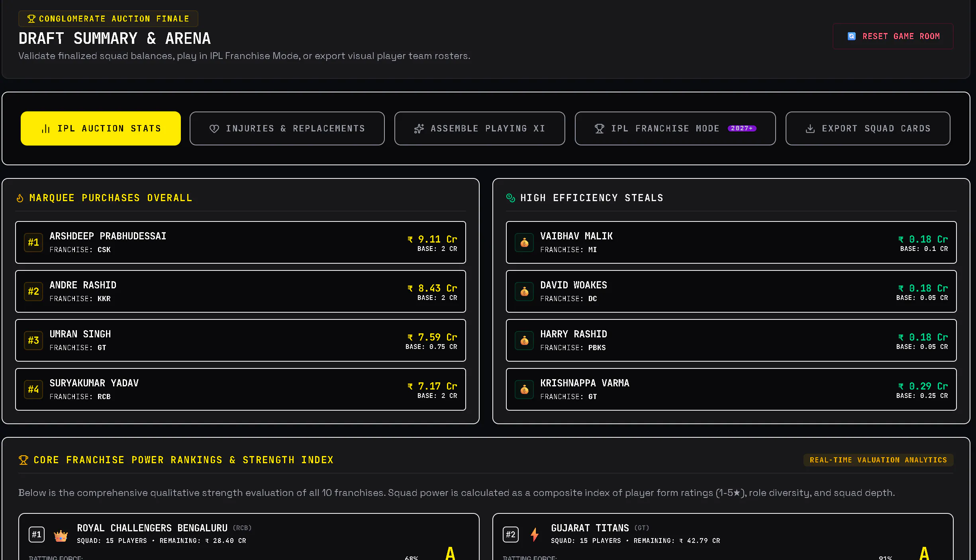Click the crown icon for Royal Challengers Bengaluru
Viewport: 976px width, 560px height.
tap(61, 535)
